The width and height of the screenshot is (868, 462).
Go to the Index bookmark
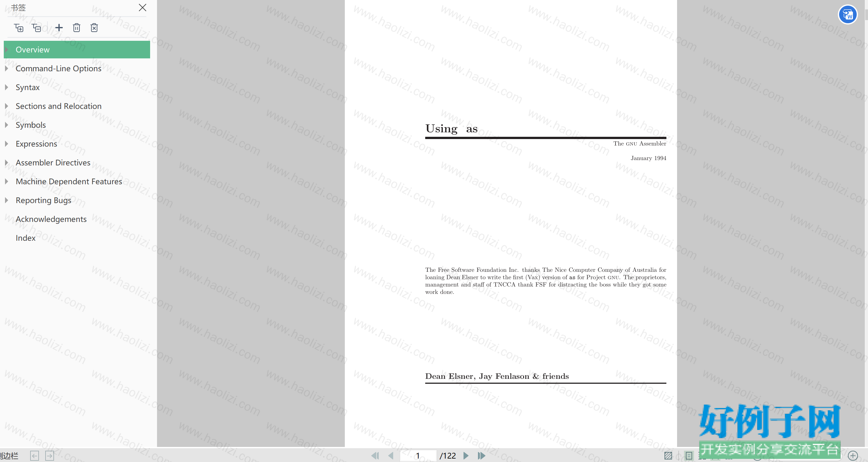pos(25,238)
